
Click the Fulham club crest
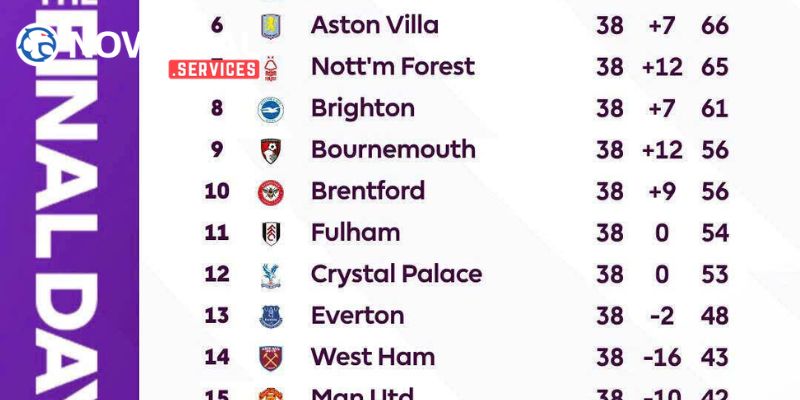point(270,233)
